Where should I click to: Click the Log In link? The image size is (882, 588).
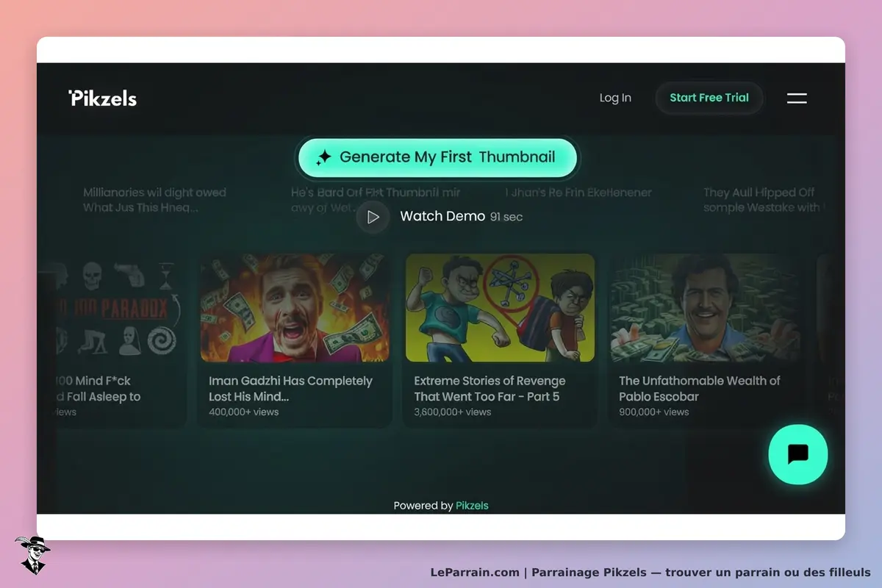615,98
